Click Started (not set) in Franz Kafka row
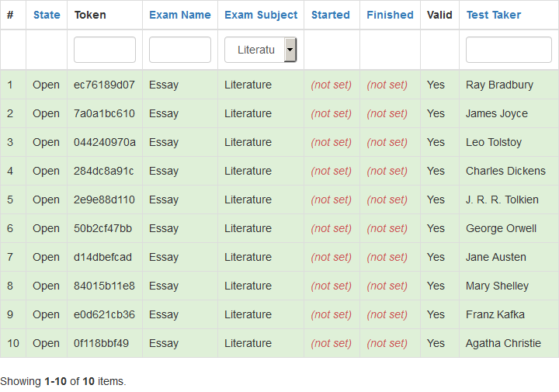This screenshot has width=559, height=392. pyautogui.click(x=332, y=314)
